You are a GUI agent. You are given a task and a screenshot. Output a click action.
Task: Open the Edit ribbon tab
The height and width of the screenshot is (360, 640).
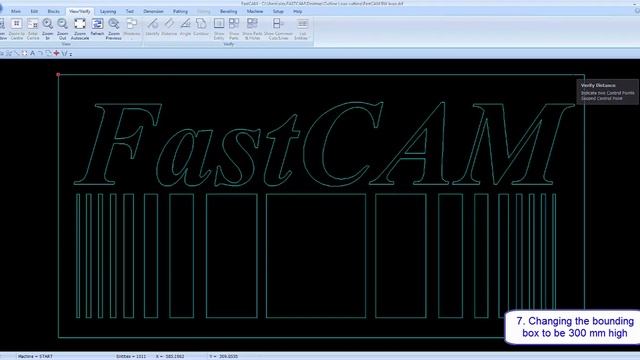click(34, 11)
